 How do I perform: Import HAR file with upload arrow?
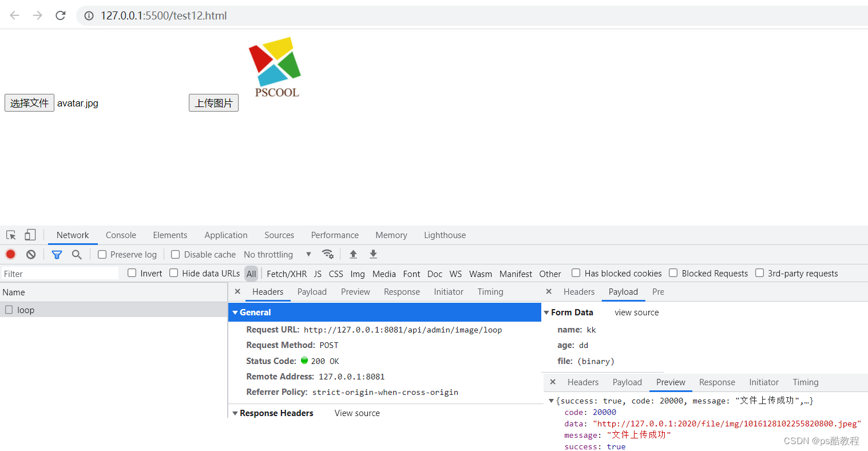[x=354, y=254]
